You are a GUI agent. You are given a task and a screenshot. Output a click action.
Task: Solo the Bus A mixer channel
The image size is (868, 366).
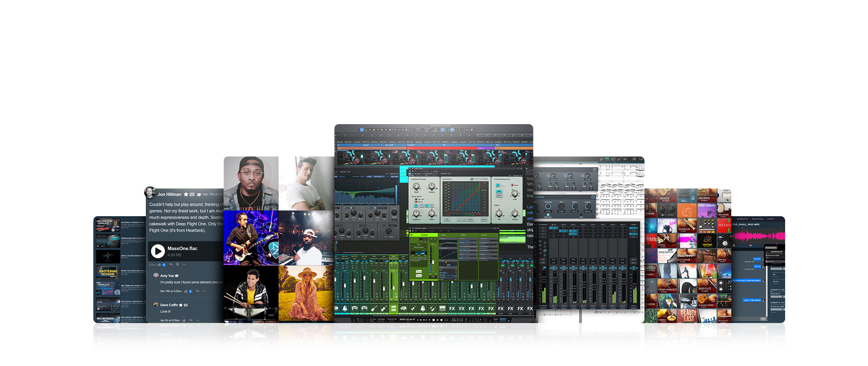point(553,259)
